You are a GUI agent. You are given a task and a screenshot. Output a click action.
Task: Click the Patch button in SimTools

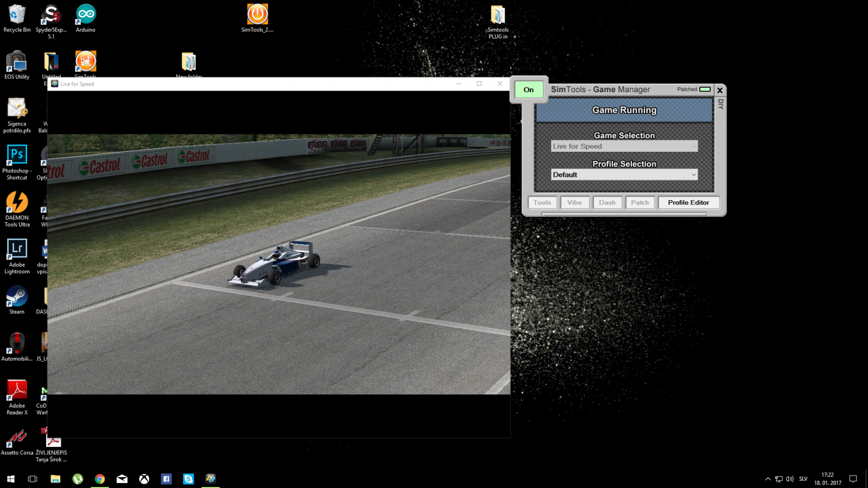click(640, 202)
